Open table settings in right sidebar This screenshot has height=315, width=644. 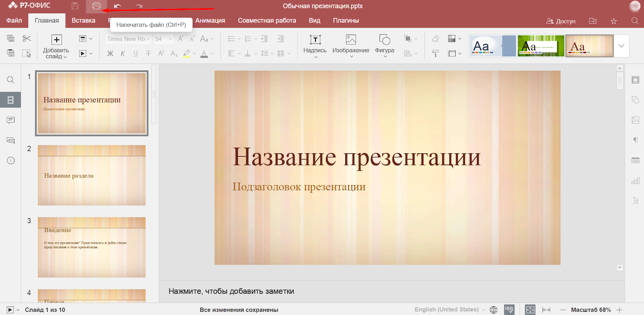(635, 161)
